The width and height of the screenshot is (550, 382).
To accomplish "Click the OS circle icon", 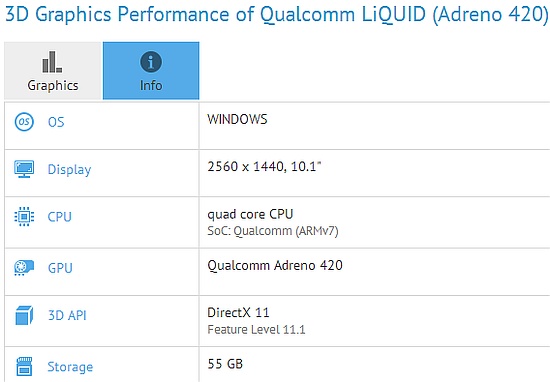I will (24, 122).
